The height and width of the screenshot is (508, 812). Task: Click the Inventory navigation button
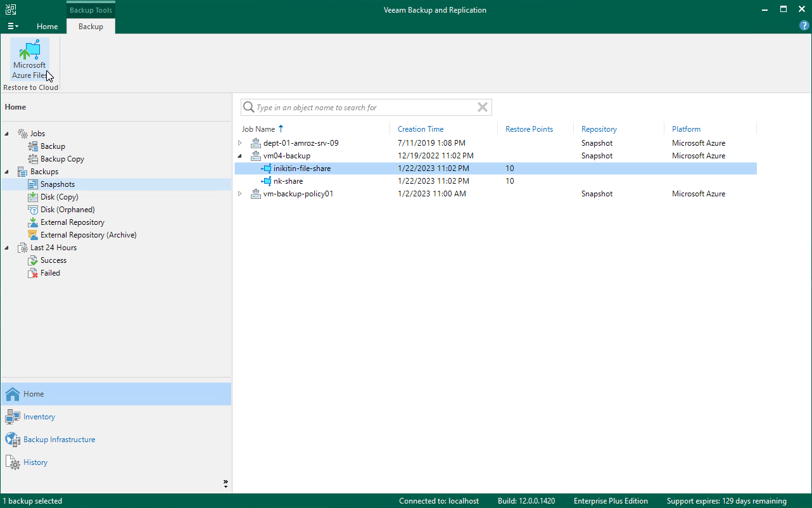[x=39, y=417]
